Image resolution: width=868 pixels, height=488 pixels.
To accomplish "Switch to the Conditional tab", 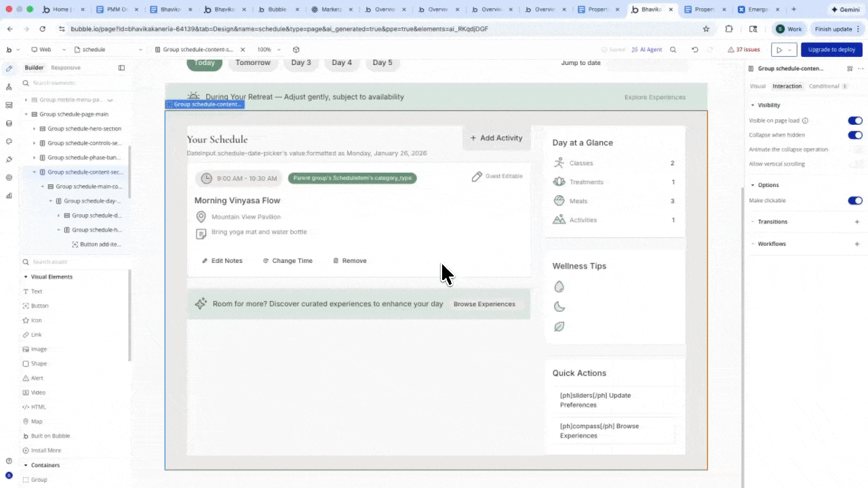I will [x=823, y=86].
